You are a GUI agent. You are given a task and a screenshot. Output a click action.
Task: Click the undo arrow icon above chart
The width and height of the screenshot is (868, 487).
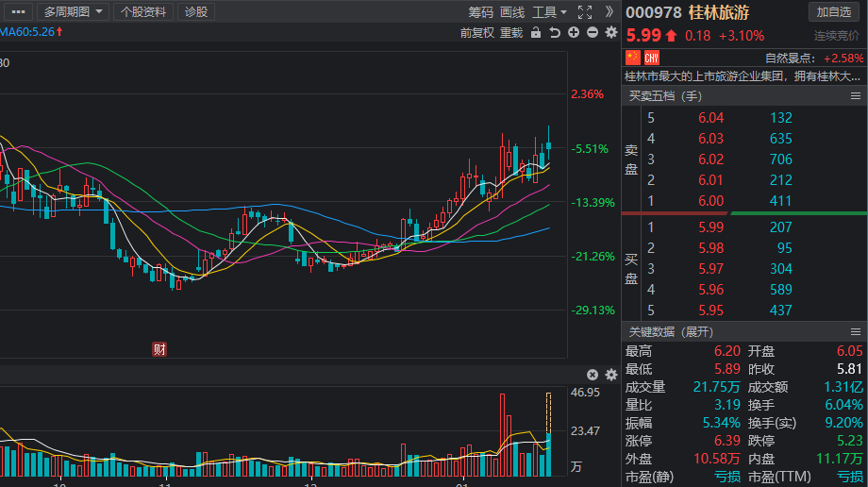point(555,33)
